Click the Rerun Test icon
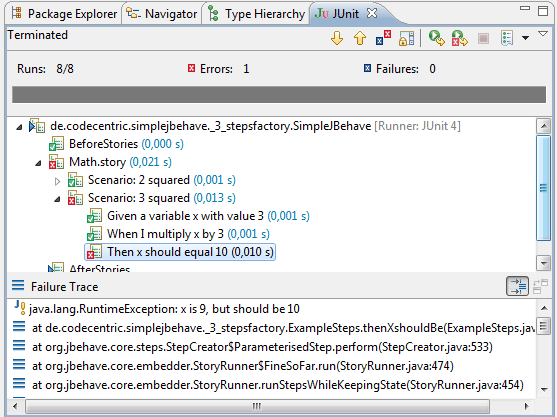557x417 pixels. coord(436,38)
